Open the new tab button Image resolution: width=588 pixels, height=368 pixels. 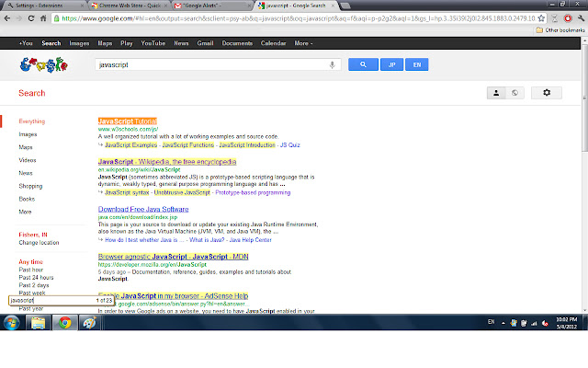pos(345,6)
